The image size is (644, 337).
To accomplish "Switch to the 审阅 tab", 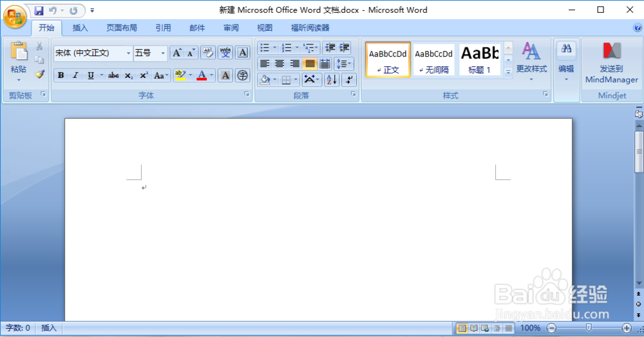I will coord(231,28).
